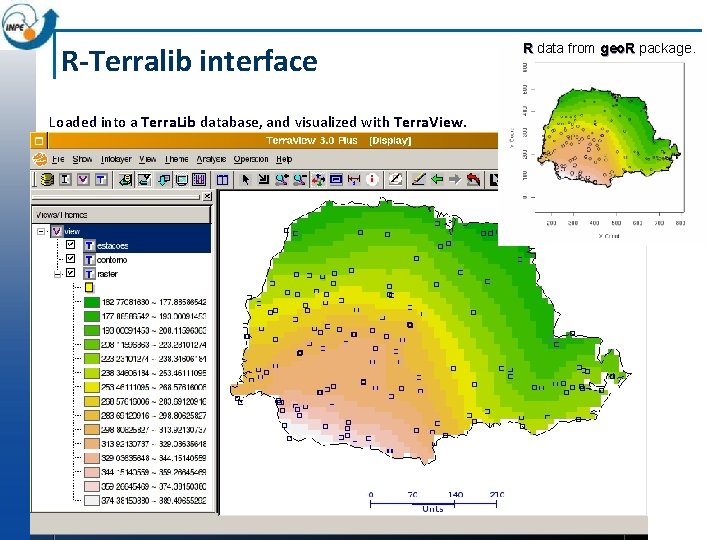
Task: Open the database icon in the toolbar
Action: click(x=46, y=180)
